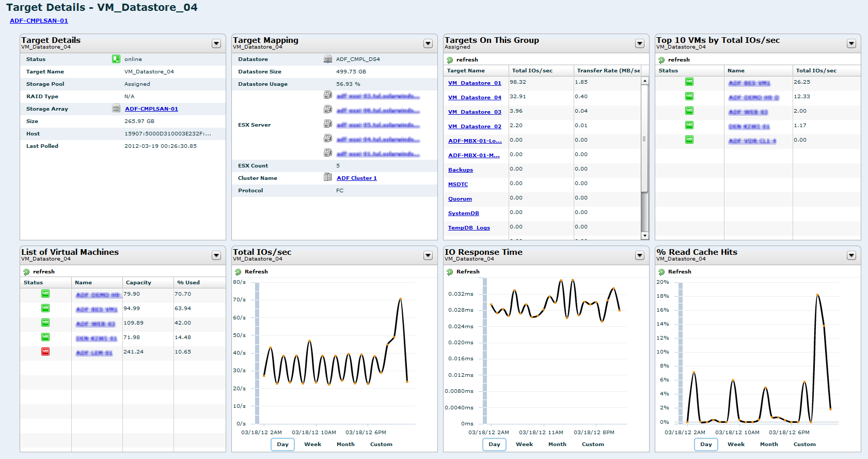This screenshot has width=868, height=459.
Task: Click Refresh icon in Total IOs/sec panel
Action: click(x=238, y=272)
